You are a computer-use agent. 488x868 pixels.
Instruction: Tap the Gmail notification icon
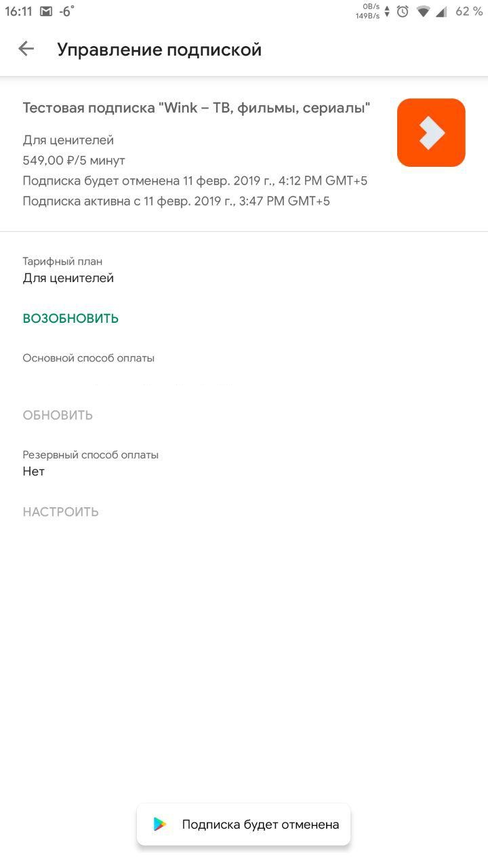(46, 12)
